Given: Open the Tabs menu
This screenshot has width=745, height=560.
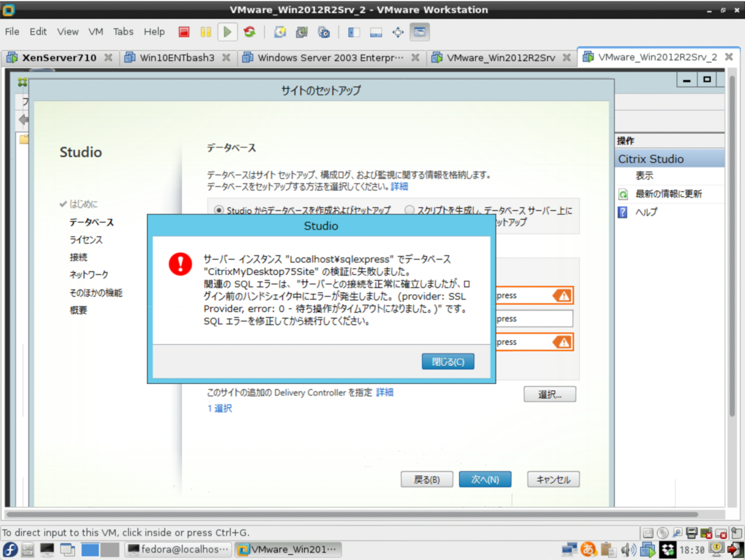Looking at the screenshot, I should click(123, 32).
